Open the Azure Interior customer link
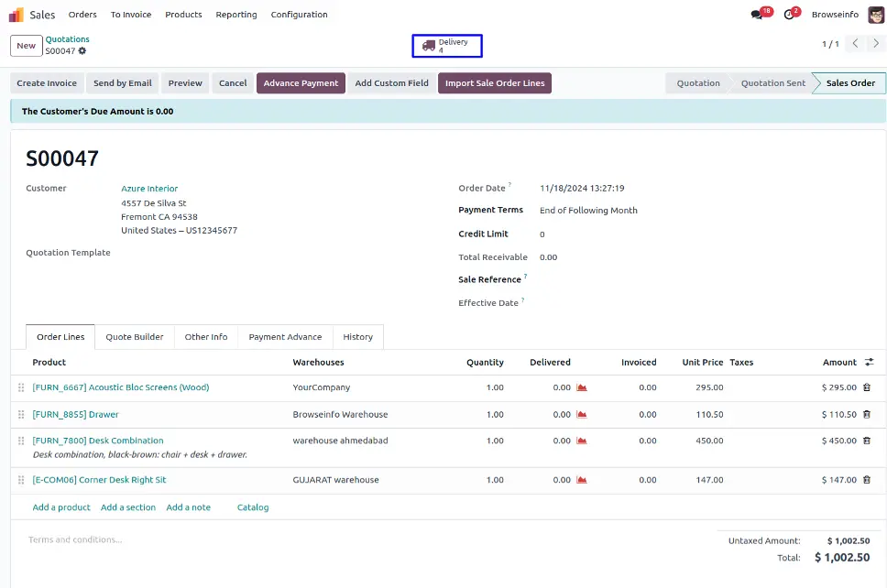Screen dimensions: 887x588 (149, 189)
